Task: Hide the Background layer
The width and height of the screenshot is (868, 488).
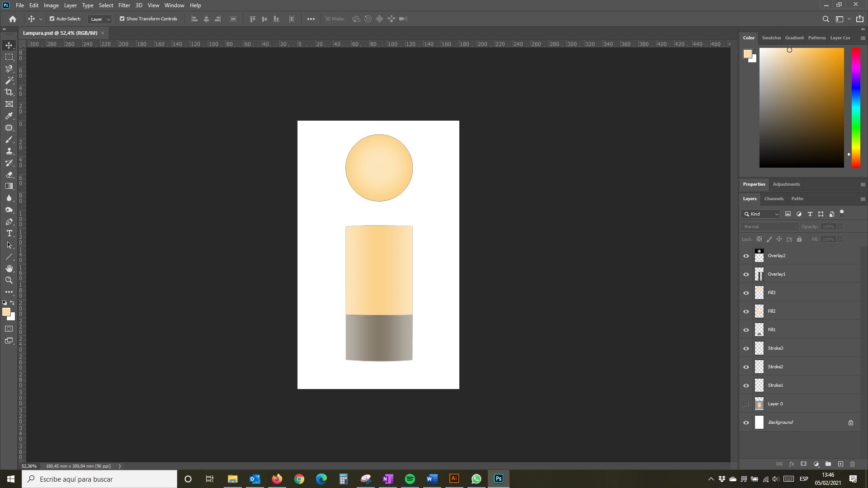Action: [746, 422]
